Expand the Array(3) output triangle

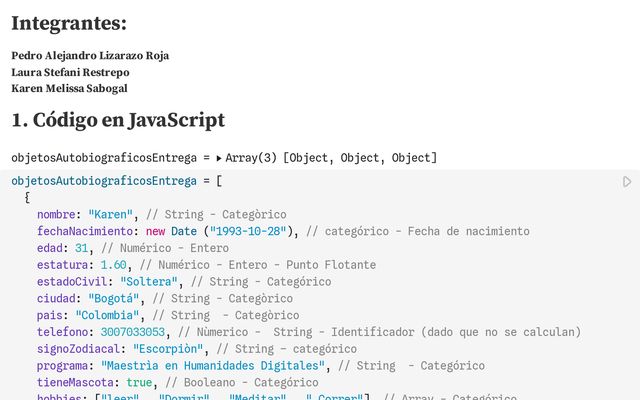point(219,158)
